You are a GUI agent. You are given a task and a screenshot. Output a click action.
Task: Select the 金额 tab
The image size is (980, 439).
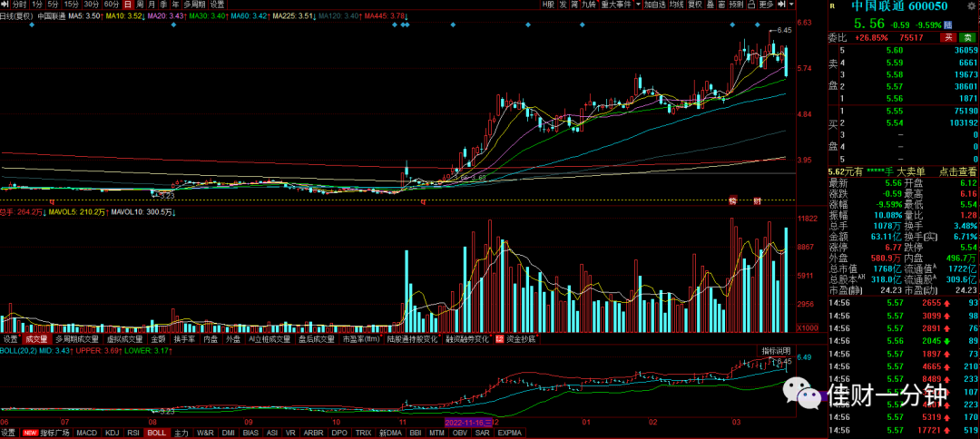click(x=158, y=340)
